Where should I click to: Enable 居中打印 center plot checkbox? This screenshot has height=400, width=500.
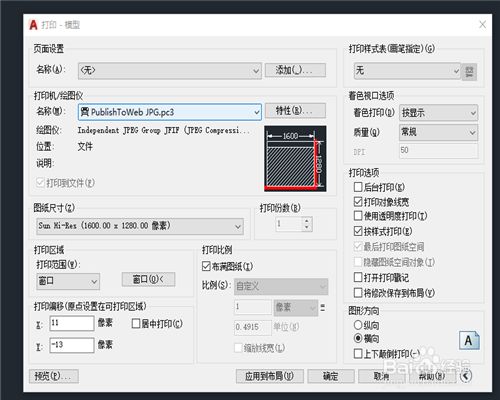[x=136, y=323]
